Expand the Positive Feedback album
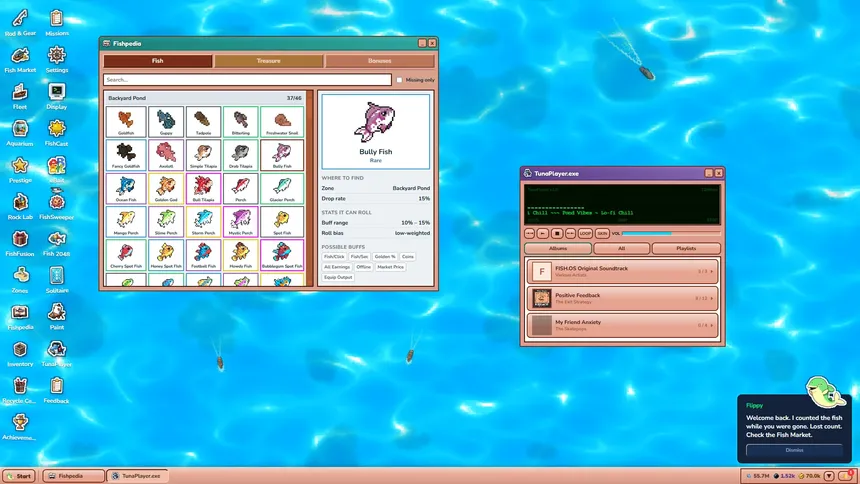 click(623, 298)
